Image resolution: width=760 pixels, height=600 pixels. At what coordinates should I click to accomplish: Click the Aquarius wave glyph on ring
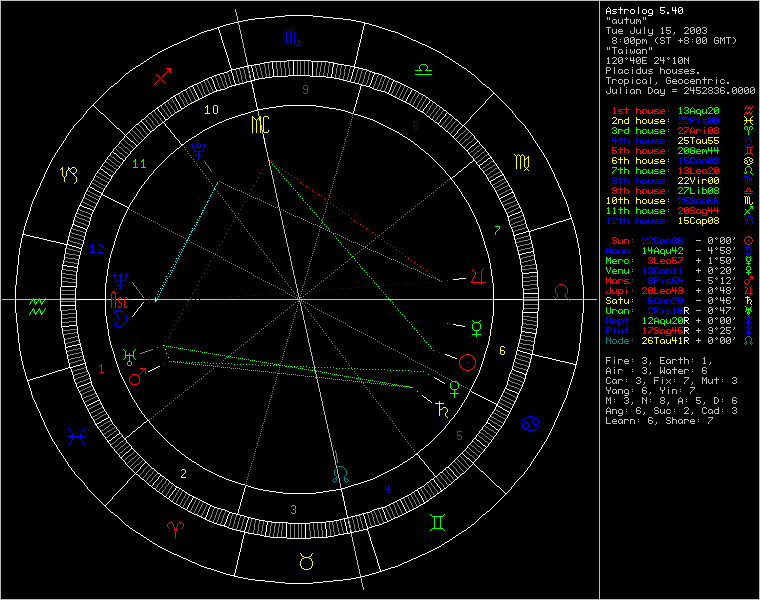37,306
